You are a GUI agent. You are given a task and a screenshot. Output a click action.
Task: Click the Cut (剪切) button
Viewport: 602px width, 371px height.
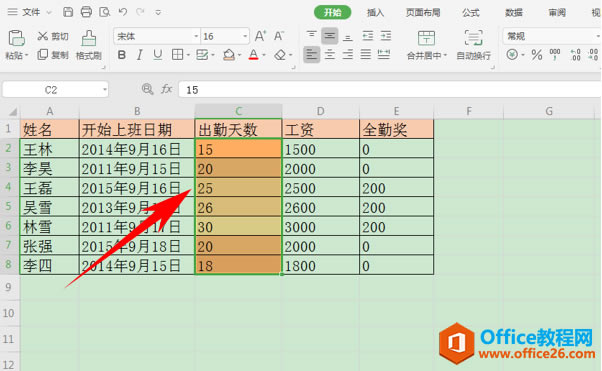tap(53, 36)
